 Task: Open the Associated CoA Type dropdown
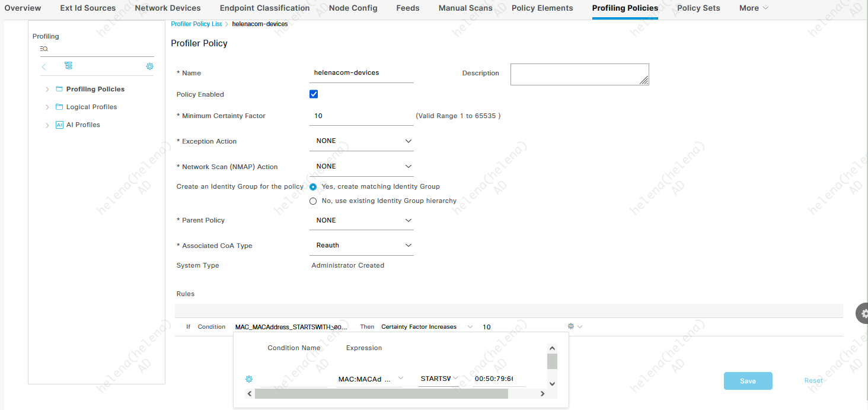coord(361,246)
